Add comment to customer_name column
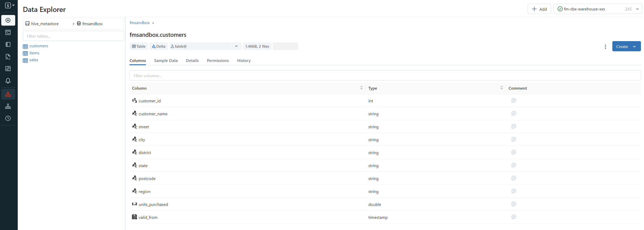644x230 pixels. point(514,113)
